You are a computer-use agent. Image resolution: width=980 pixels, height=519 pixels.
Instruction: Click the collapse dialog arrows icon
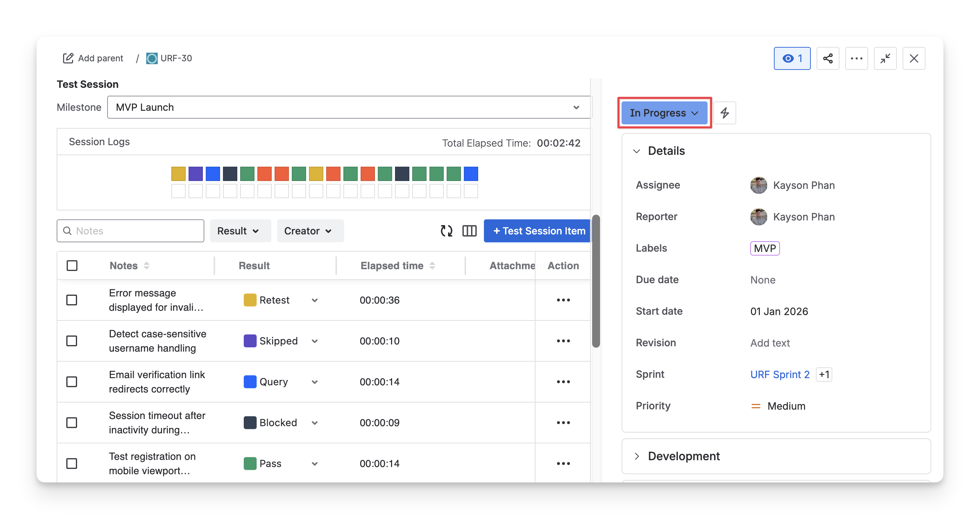(885, 58)
